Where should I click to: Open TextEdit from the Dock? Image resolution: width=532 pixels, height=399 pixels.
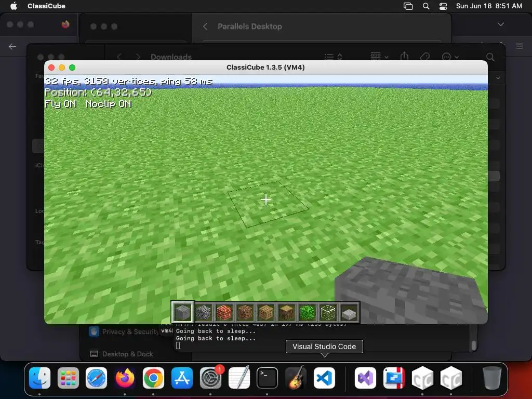click(x=239, y=378)
